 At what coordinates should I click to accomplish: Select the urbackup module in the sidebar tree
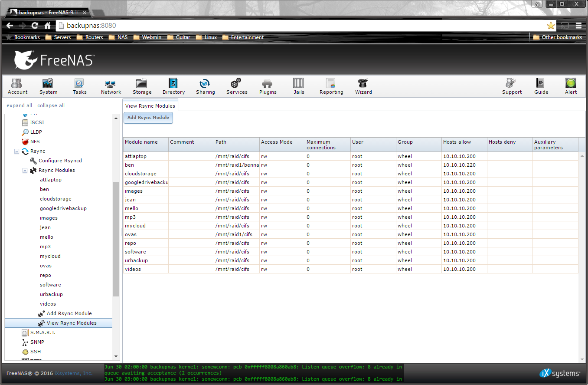51,294
